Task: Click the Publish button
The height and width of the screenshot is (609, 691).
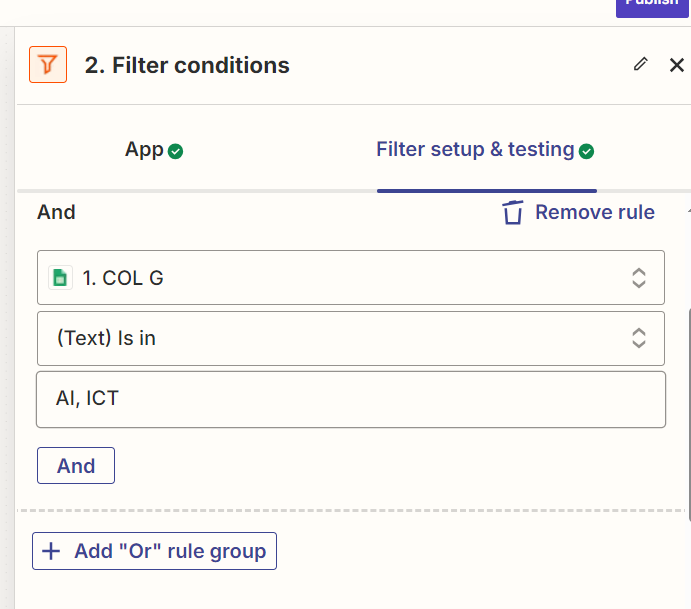Action: (652, 6)
